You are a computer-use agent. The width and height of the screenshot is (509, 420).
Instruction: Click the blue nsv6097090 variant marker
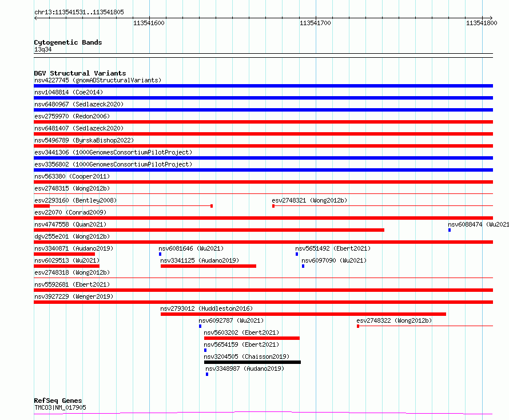pos(303,266)
